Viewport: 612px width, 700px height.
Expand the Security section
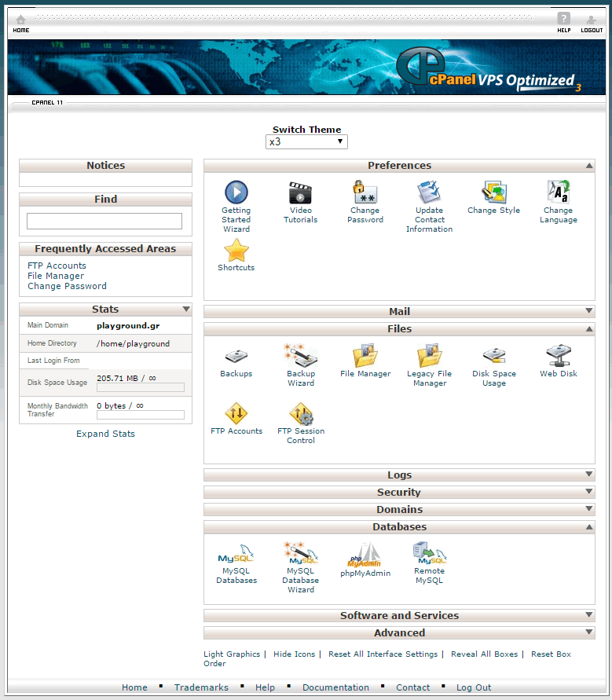[589, 492]
